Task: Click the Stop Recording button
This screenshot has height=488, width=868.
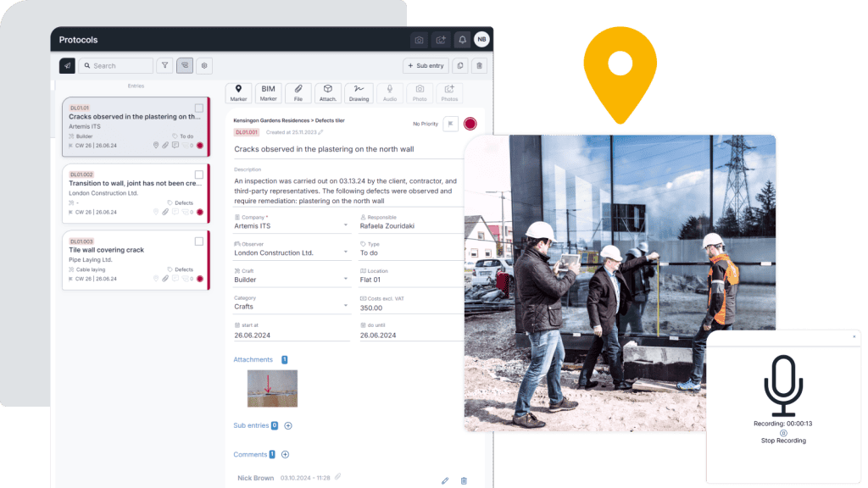Action: (782, 441)
